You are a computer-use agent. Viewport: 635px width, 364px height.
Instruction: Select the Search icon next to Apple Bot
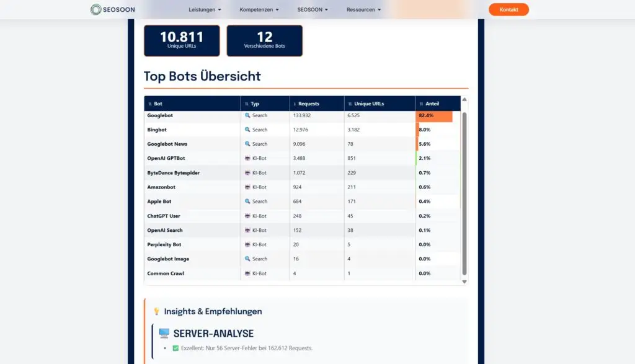pos(247,201)
